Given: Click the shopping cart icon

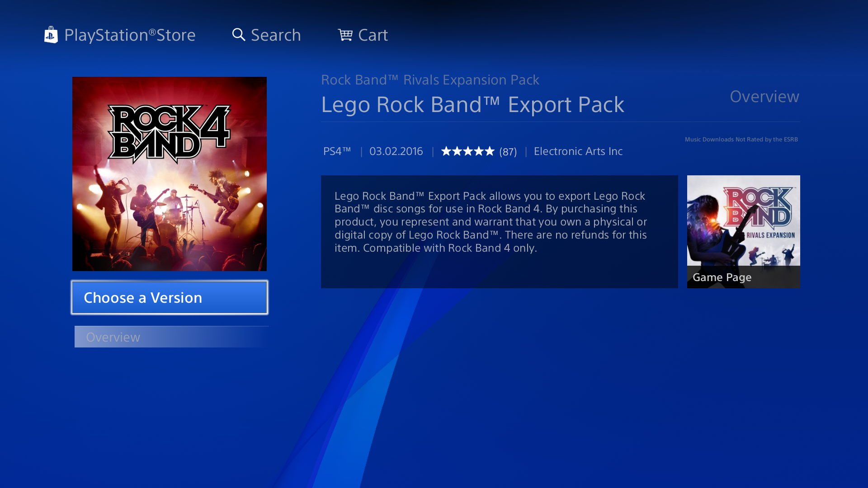Looking at the screenshot, I should coord(345,35).
